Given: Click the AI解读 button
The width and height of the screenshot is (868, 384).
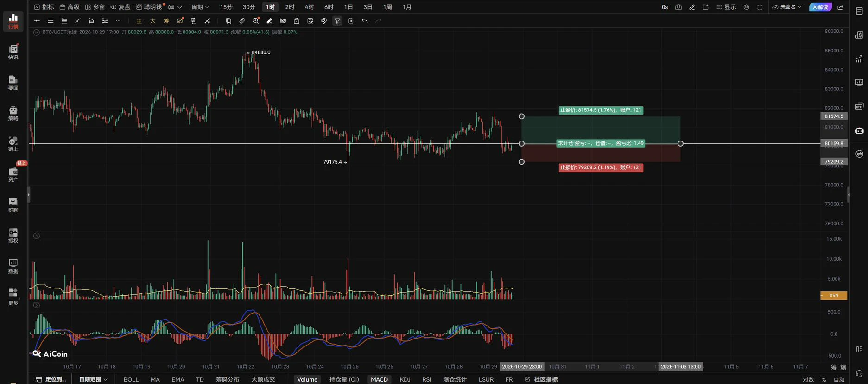Looking at the screenshot, I should pos(820,7).
